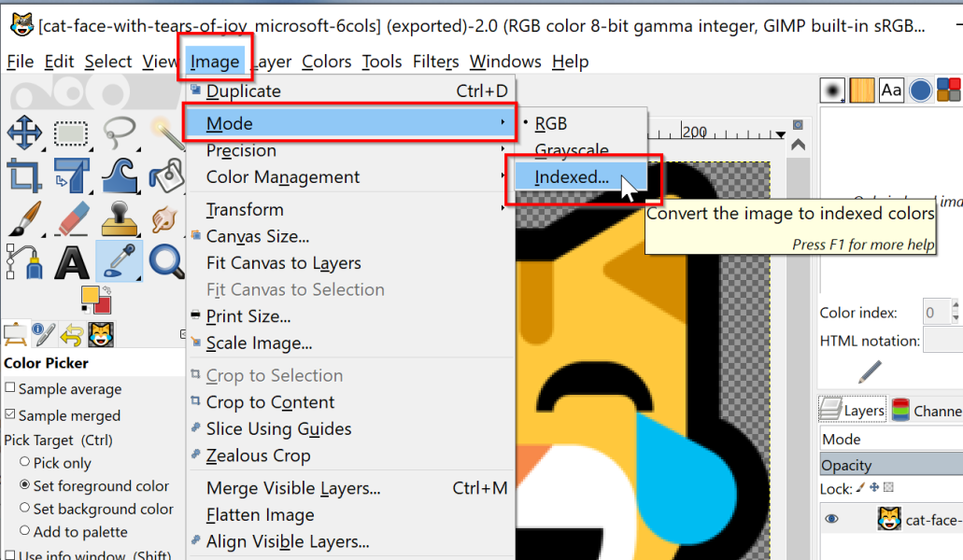Open the Tool Options tab
The image size is (963, 560).
click(x=15, y=334)
